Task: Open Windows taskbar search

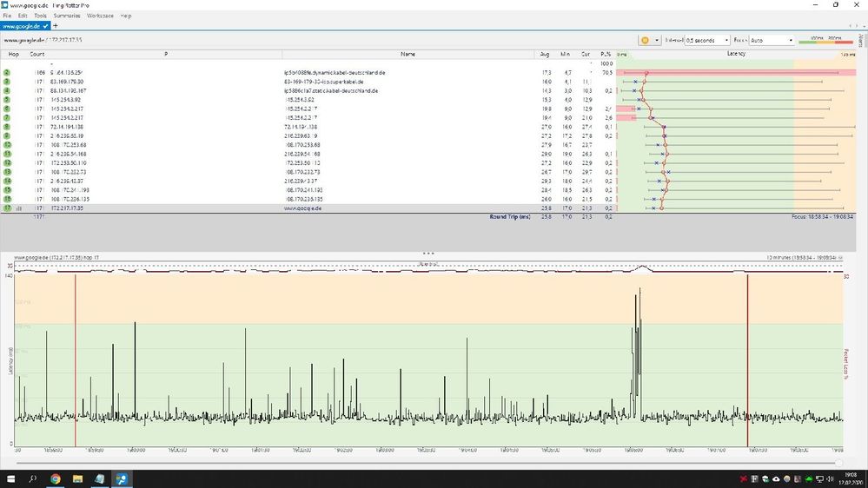Action: pos(33,478)
